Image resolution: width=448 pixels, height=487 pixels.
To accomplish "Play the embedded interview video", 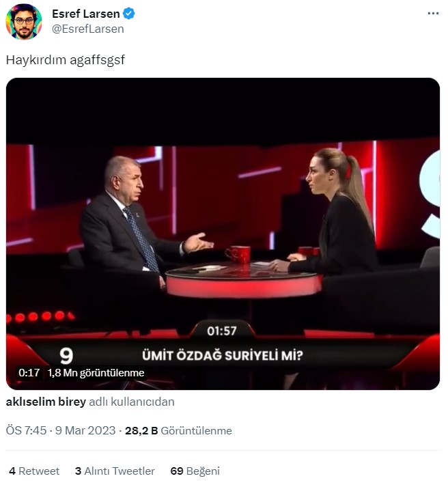I will [223, 232].
